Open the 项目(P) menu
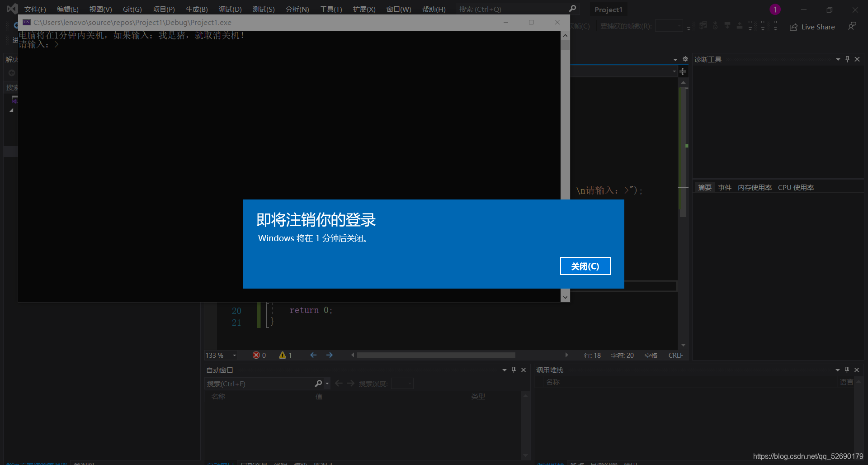 (164, 9)
